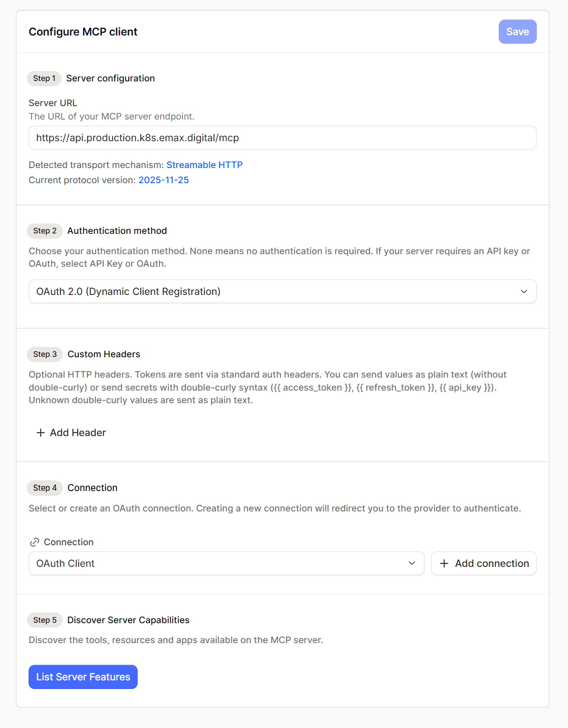This screenshot has width=568, height=728.
Task: Click the link chain icon next to Connection
Action: (x=35, y=542)
